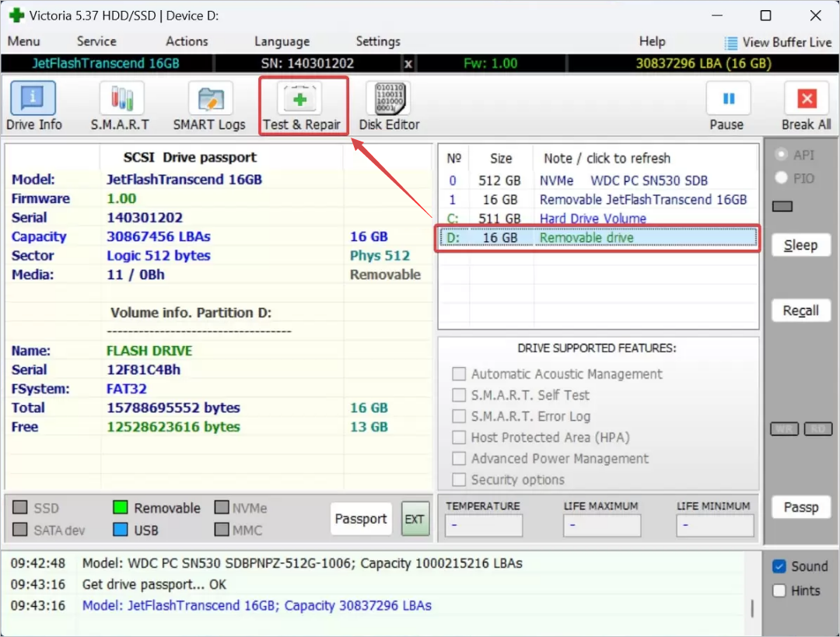This screenshot has height=637, width=840.
Task: Click the volume Serial value 12F81C4Bh
Action: pyautogui.click(x=144, y=369)
